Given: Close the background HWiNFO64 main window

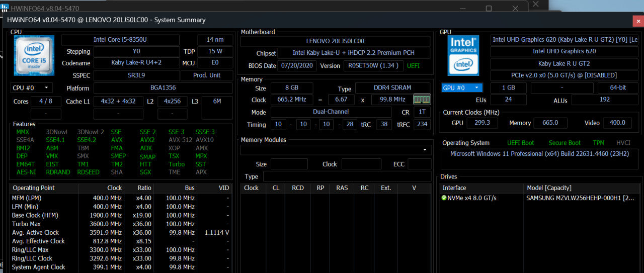Looking at the screenshot, I should tap(516, 9).
